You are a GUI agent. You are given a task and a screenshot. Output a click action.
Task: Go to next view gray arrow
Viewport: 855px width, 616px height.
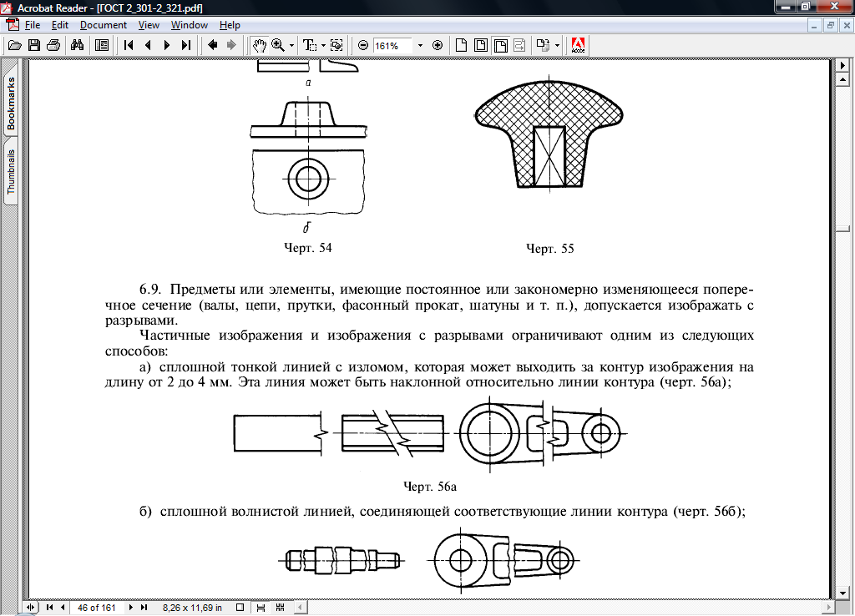(x=231, y=45)
